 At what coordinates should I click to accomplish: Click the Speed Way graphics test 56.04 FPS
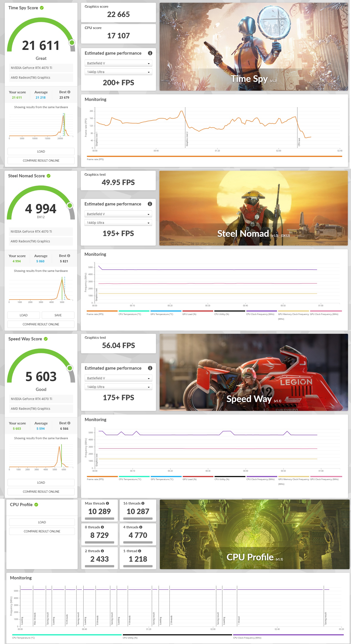point(119,346)
